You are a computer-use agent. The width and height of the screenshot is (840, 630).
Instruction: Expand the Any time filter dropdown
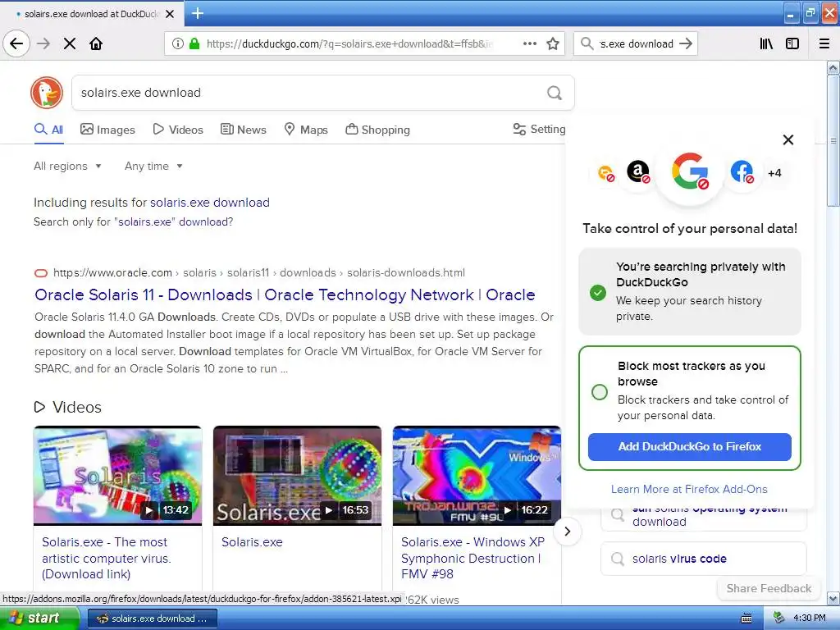point(153,166)
